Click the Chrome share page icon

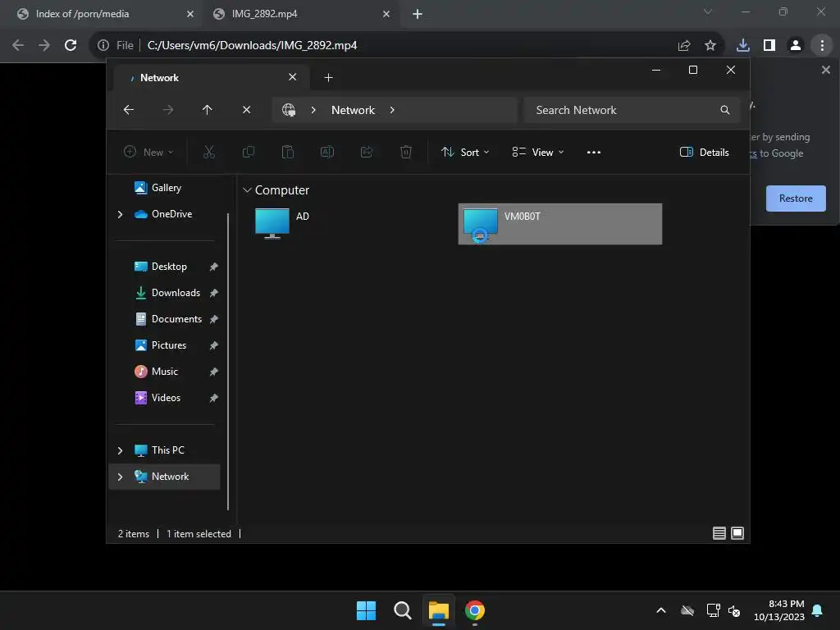pyautogui.click(x=684, y=45)
